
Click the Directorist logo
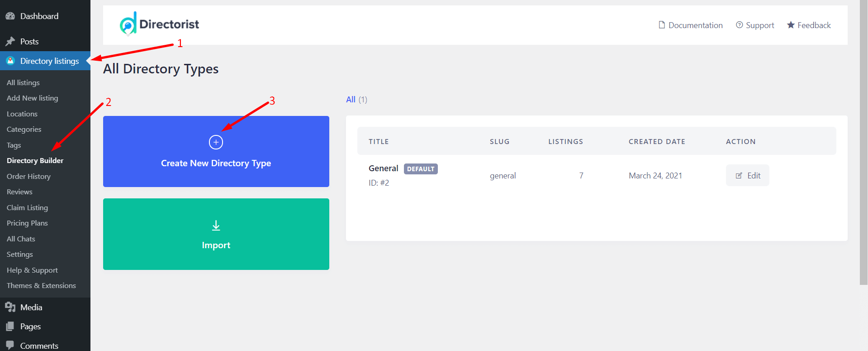pyautogui.click(x=159, y=24)
